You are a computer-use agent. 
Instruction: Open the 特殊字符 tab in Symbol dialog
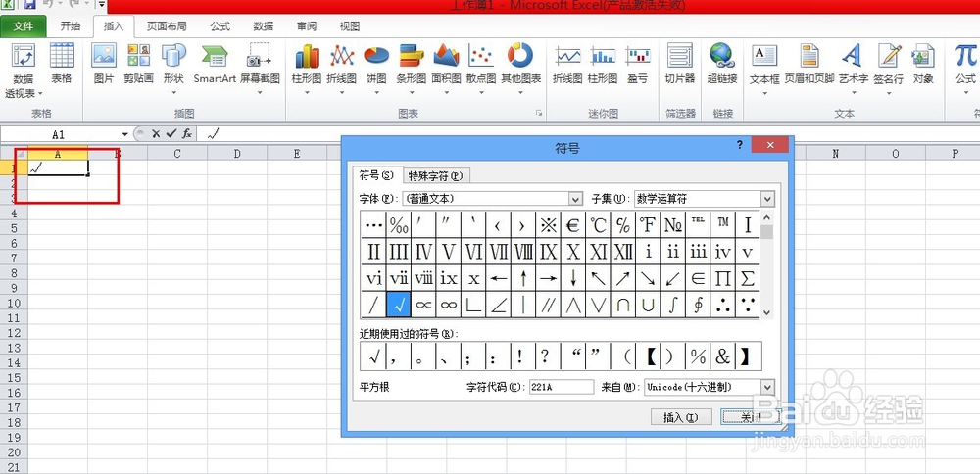click(436, 176)
